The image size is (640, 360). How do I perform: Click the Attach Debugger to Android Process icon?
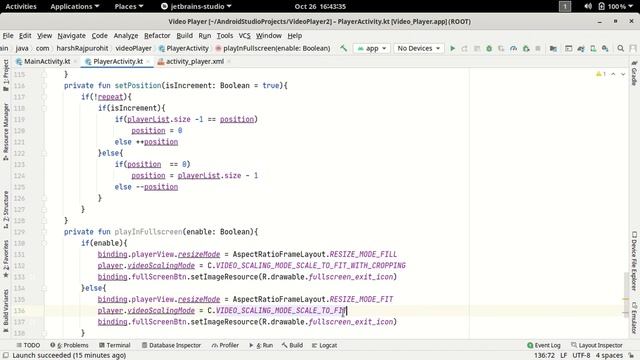(526, 48)
